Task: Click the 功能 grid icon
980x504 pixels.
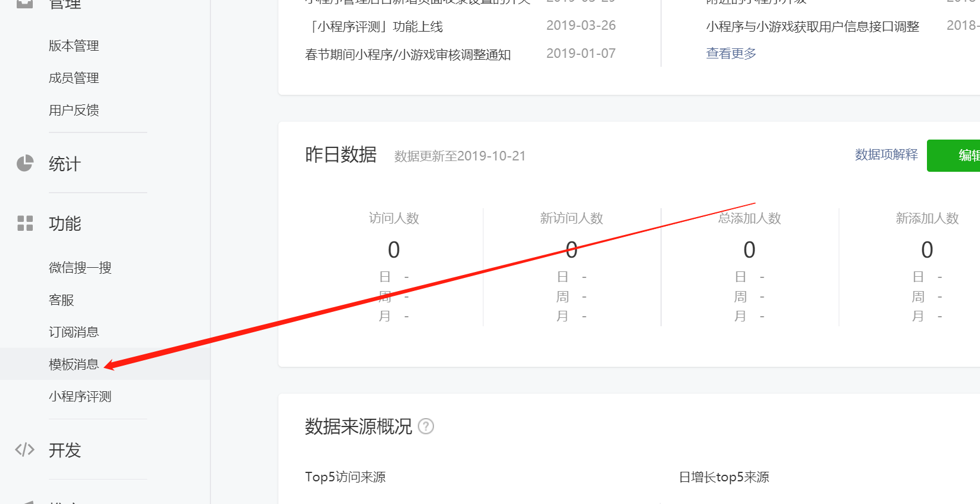Action: [x=25, y=223]
